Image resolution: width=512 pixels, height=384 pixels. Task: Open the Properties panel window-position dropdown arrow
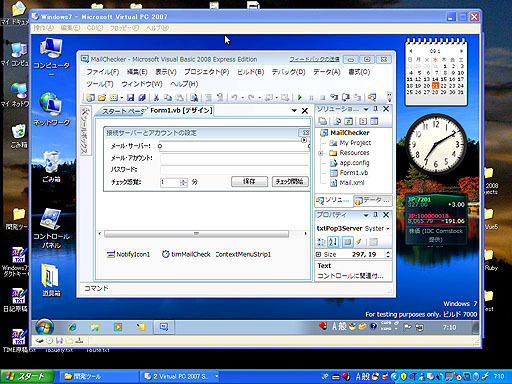click(x=366, y=215)
